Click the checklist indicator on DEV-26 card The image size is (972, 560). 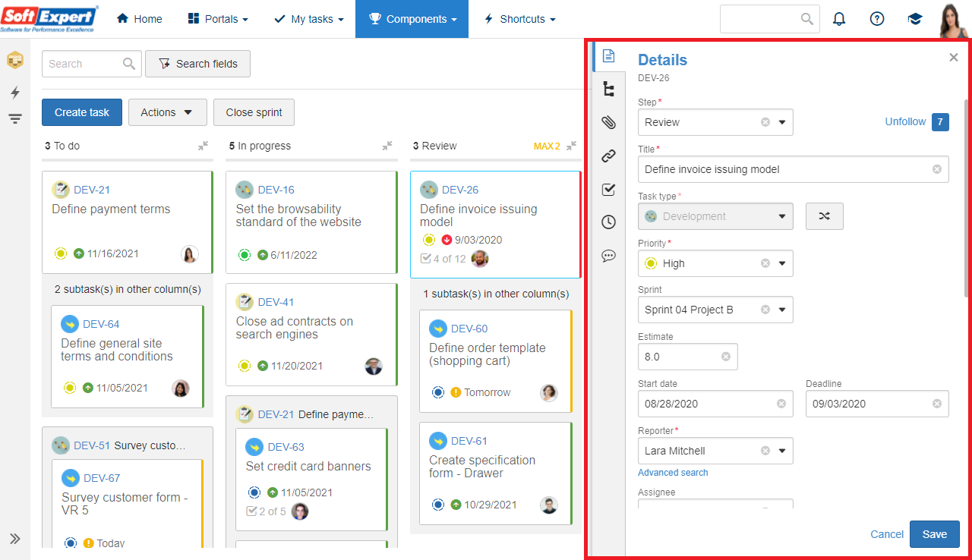tap(443, 258)
